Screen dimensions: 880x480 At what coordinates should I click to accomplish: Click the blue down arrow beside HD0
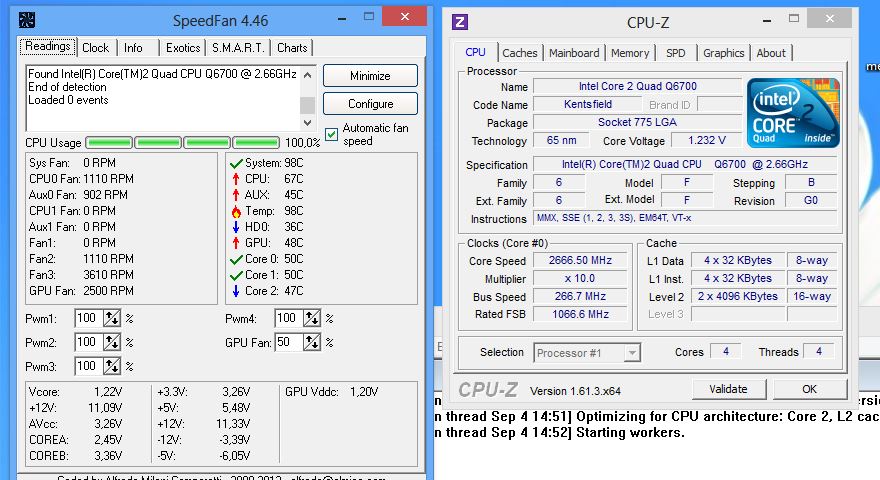[x=236, y=227]
